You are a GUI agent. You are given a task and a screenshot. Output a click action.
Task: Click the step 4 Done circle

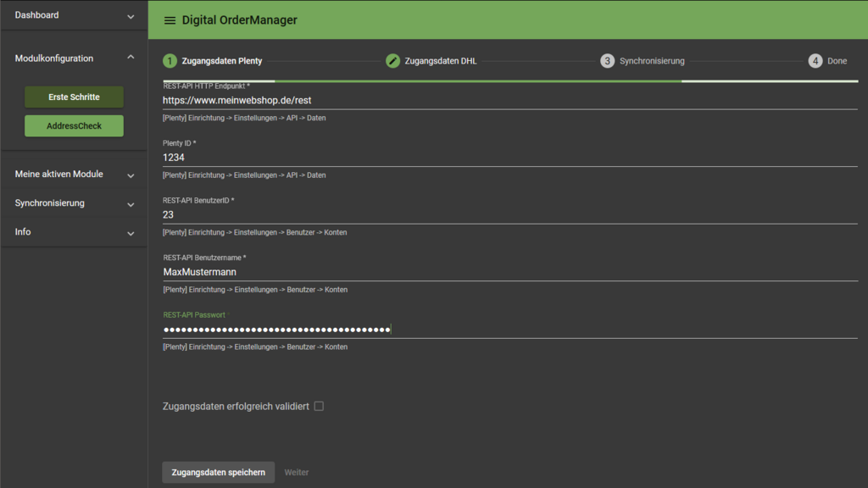point(815,61)
